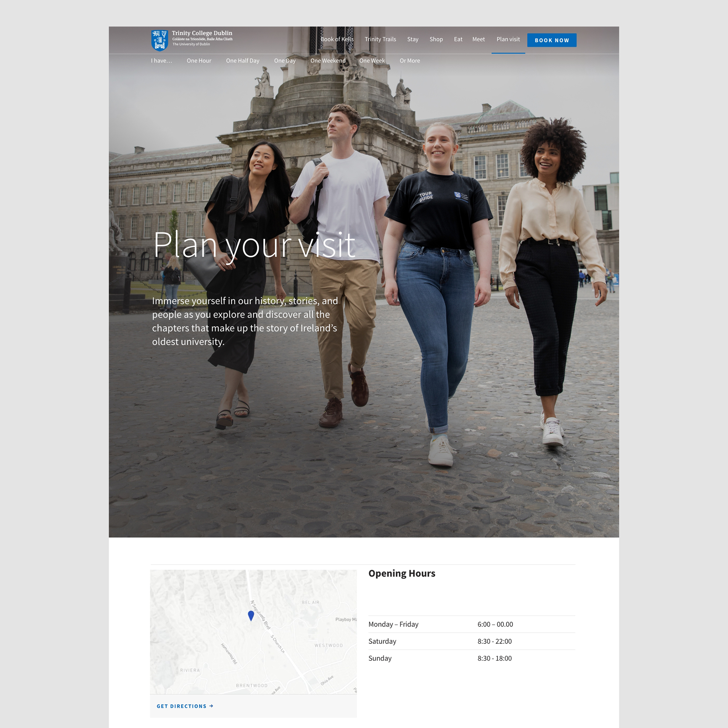Follow the Get Directions link
Viewport: 728px width, 728px height.
coord(182,706)
